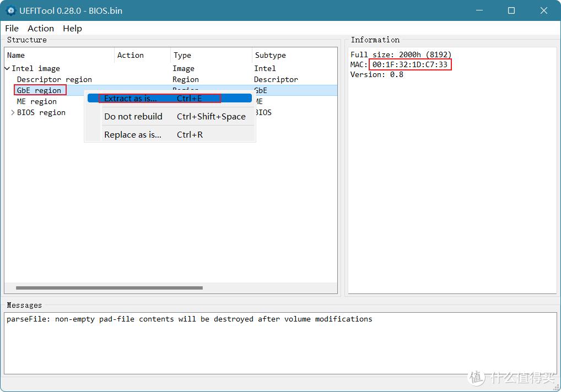
Task: Select the ME region row
Action: [36, 102]
